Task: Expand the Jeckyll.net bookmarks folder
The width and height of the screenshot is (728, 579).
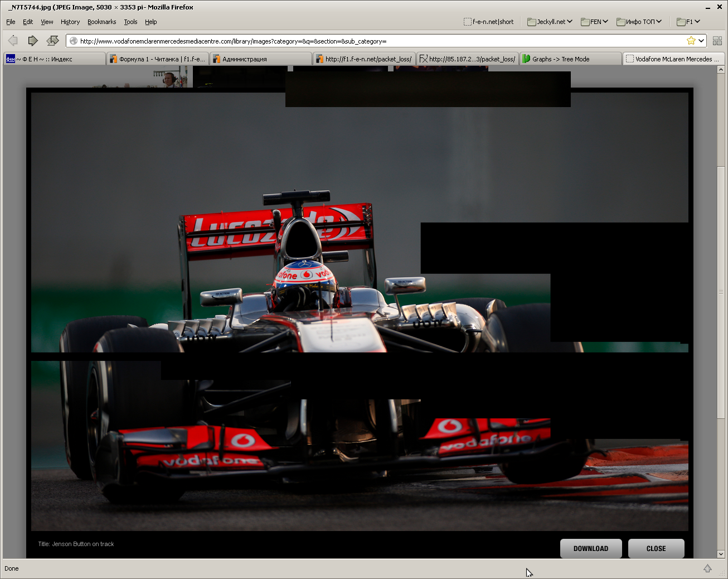Action: [550, 22]
